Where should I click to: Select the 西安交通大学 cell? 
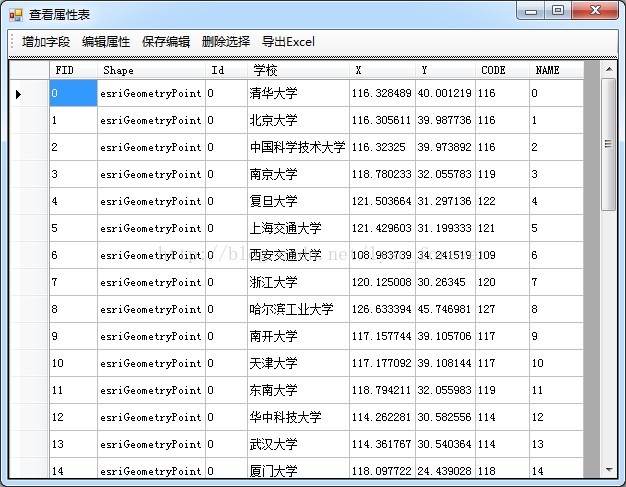(298, 255)
